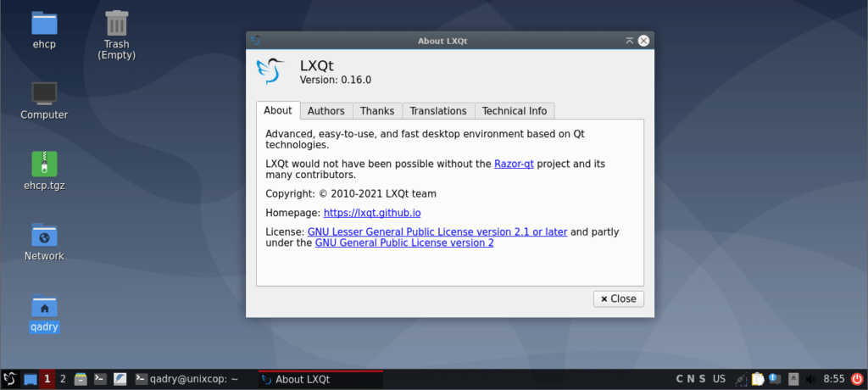Open the Thanks tab

coord(377,111)
